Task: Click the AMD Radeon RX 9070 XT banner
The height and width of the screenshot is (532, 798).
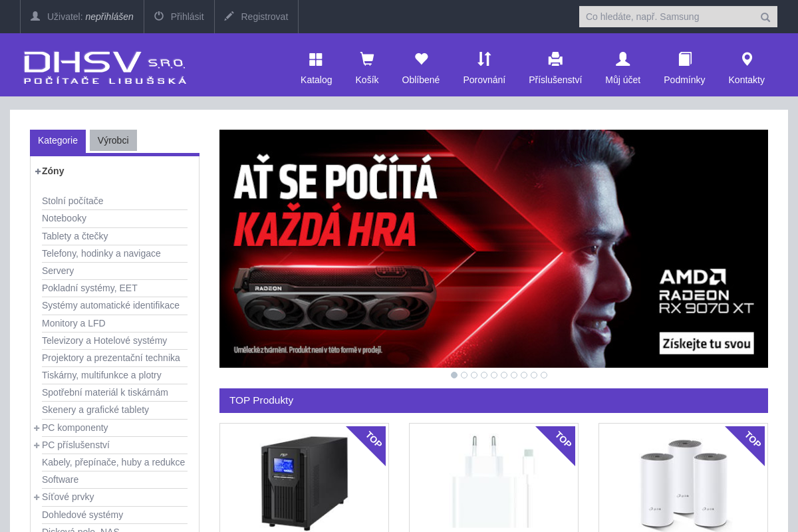Action: [493, 249]
